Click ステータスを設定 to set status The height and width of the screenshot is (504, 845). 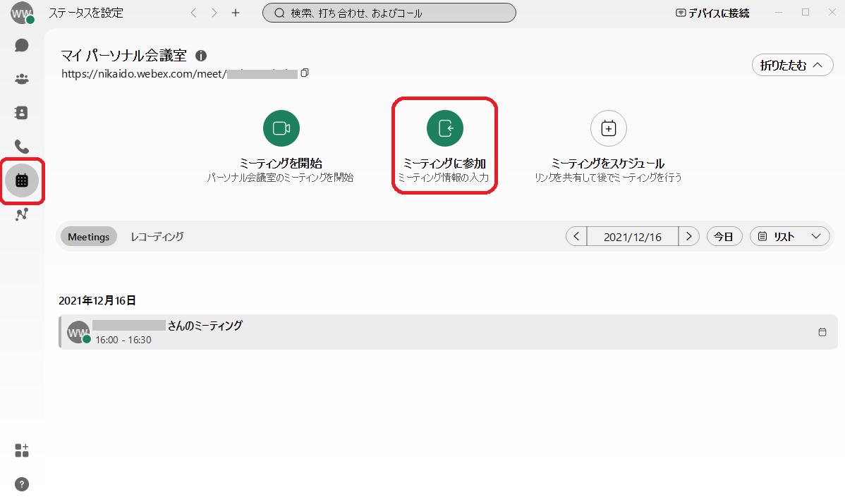86,13
